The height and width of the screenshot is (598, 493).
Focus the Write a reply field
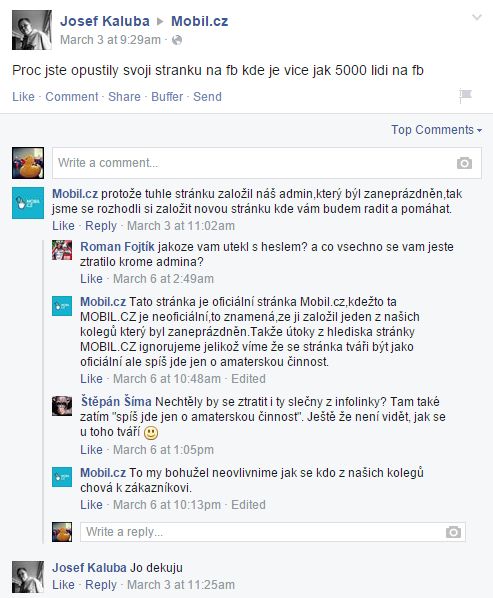point(273,532)
